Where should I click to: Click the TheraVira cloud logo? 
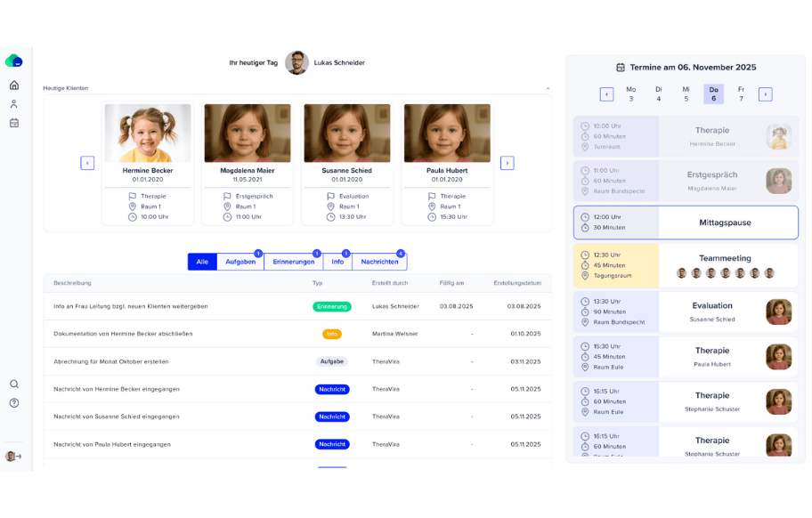(13, 61)
